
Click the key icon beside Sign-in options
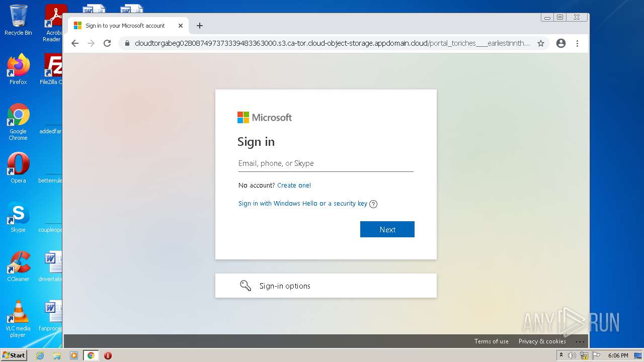[x=246, y=286]
